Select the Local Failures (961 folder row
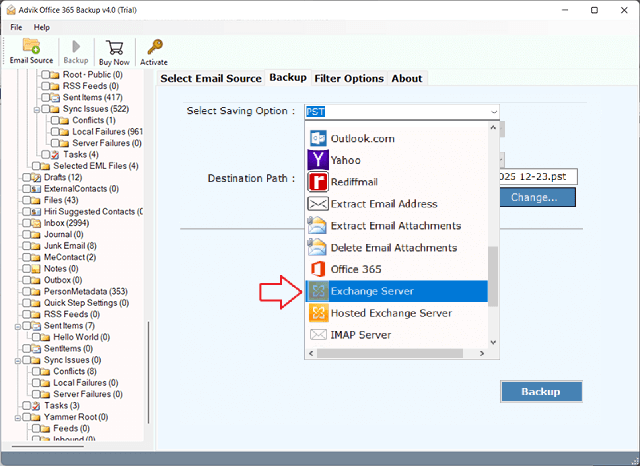This screenshot has width=640, height=466. 97,131
